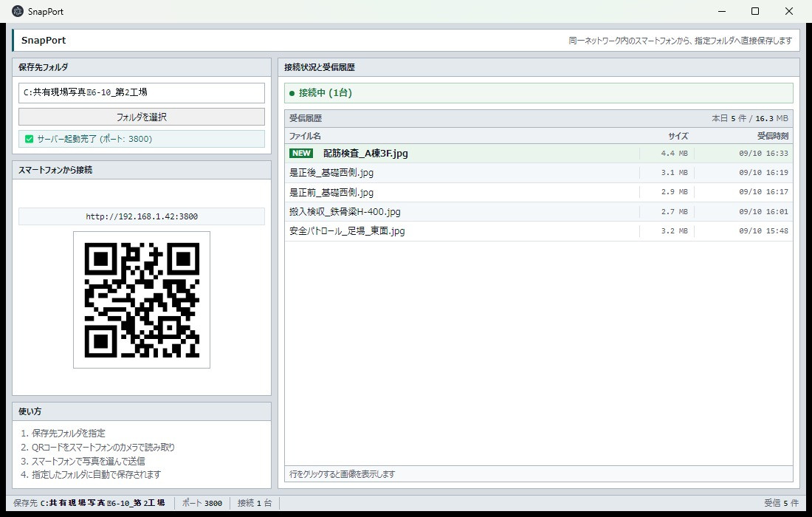Viewport: 812px width, 517px height.
Task: Click step 4 指定したフォルダに自動で保存されます
Action: pos(91,474)
